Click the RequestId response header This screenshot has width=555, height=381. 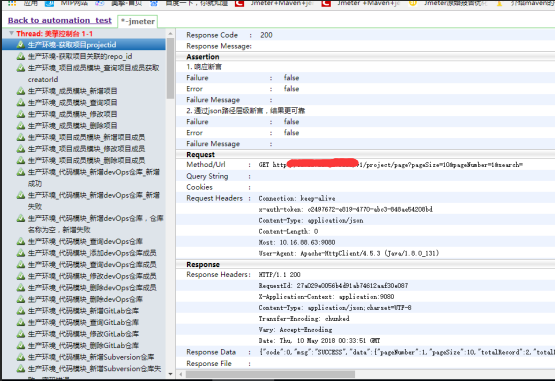tap(333, 285)
